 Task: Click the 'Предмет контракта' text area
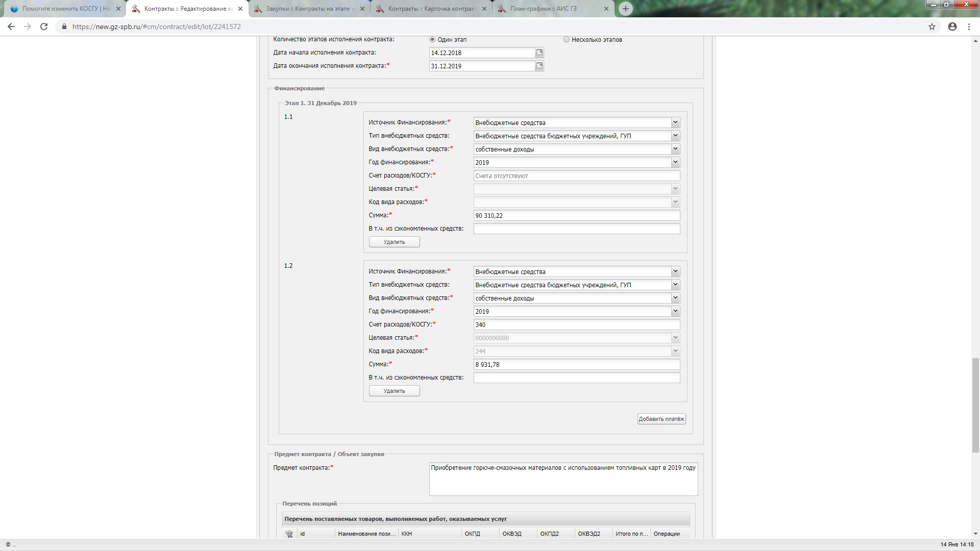(x=563, y=479)
